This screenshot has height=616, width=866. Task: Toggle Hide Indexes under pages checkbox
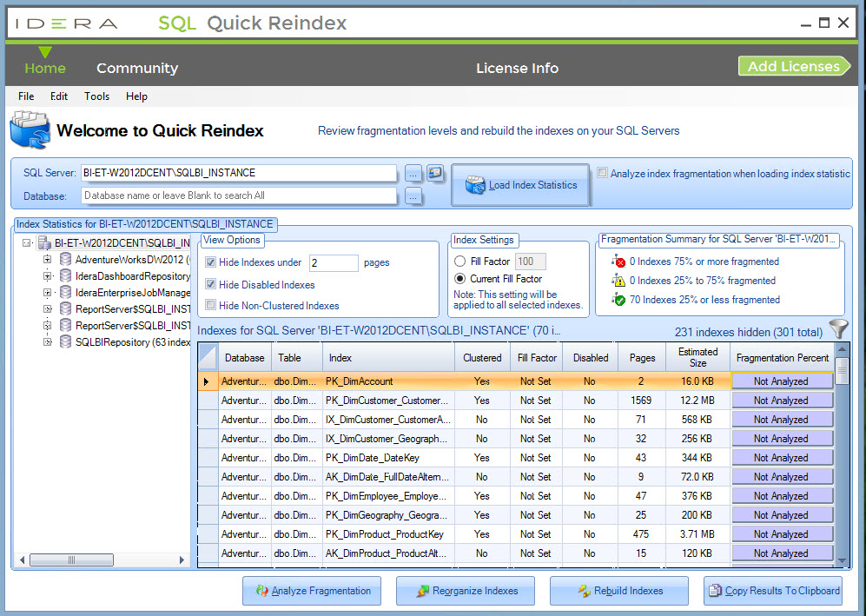pos(210,262)
